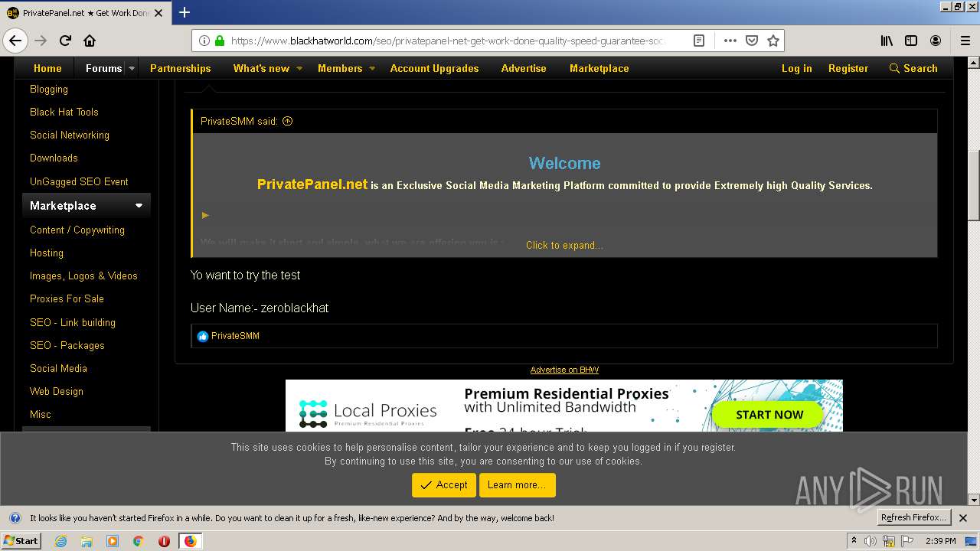Image resolution: width=980 pixels, height=551 pixels.
Task: Open Proxies For Sale in the sidebar
Action: click(67, 298)
